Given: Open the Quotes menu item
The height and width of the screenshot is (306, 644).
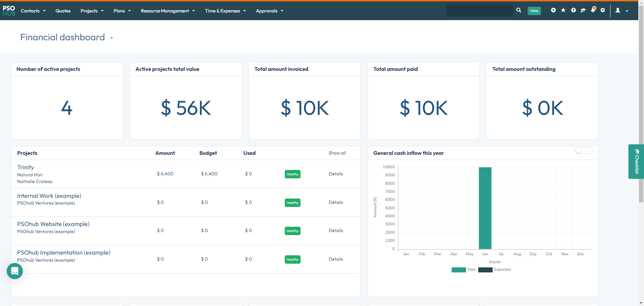Looking at the screenshot, I should coord(63,11).
